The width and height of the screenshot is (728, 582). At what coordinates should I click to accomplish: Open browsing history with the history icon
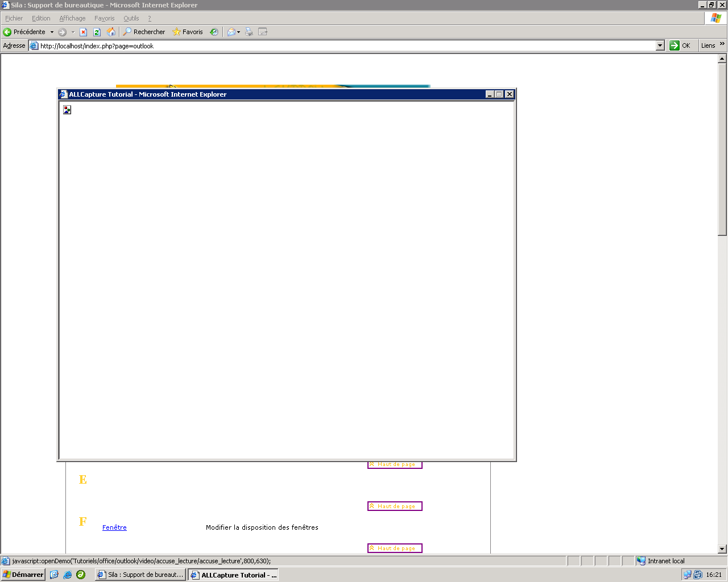214,32
